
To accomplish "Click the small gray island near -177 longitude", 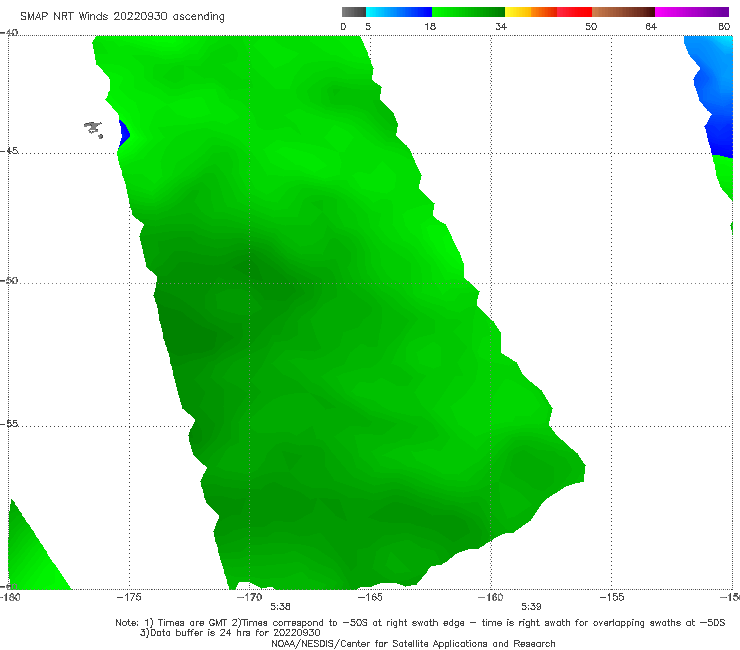I will click(x=93, y=129).
